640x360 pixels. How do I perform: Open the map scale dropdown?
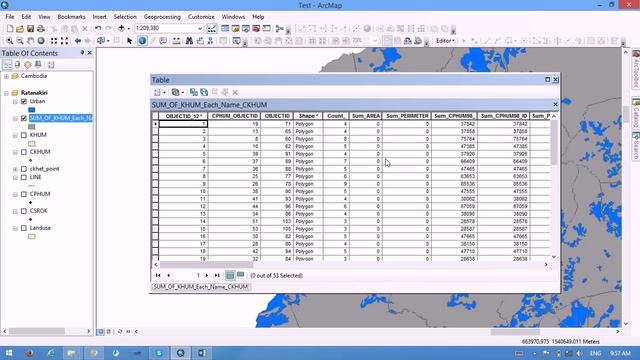200,29
